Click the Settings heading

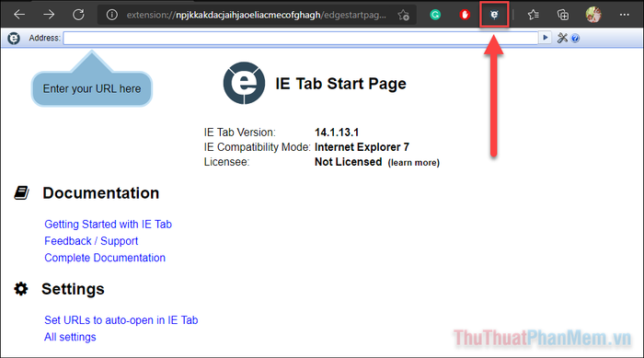point(73,289)
